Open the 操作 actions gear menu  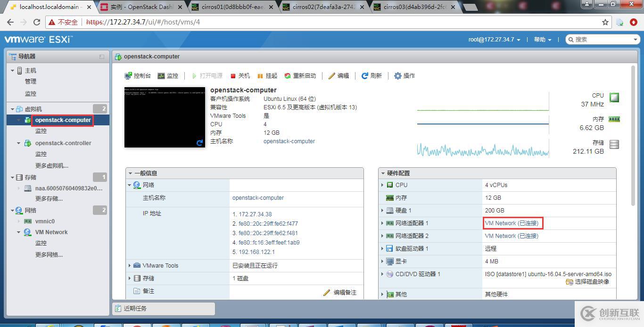405,76
